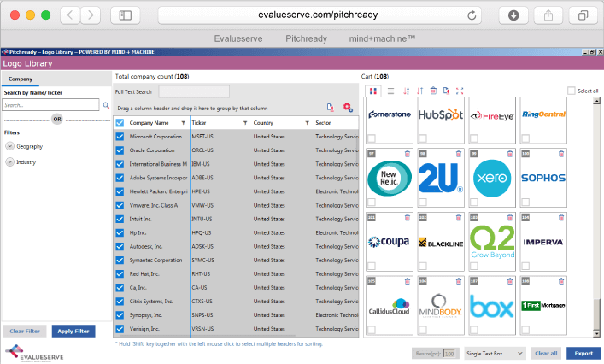604x364 pixels.
Task: Click cart toolbar export-document icon
Action: tap(447, 91)
